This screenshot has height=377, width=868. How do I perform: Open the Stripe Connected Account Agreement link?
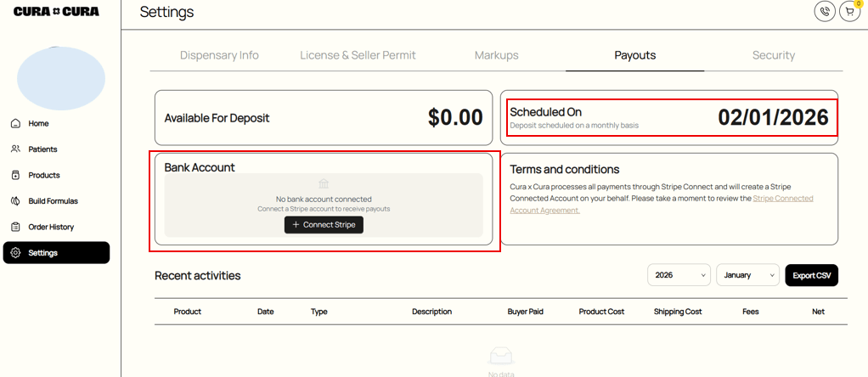click(x=782, y=199)
